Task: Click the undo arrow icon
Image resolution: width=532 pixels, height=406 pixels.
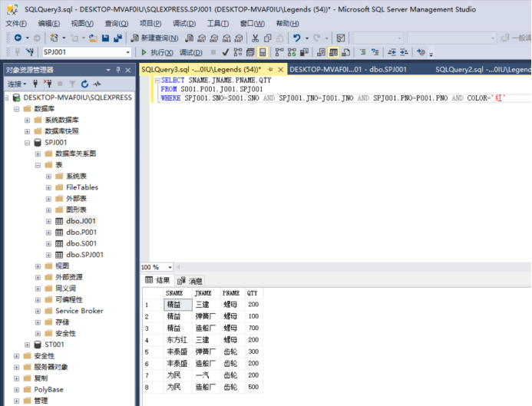Action: 297,38
